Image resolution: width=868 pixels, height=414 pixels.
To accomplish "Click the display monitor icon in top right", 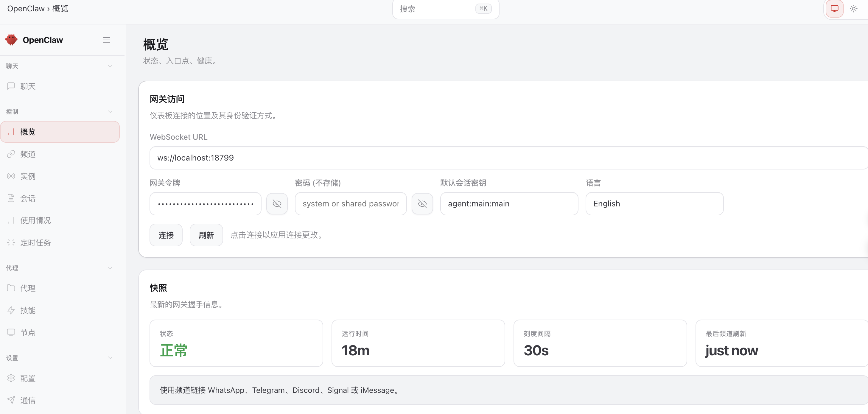I will click(x=834, y=9).
